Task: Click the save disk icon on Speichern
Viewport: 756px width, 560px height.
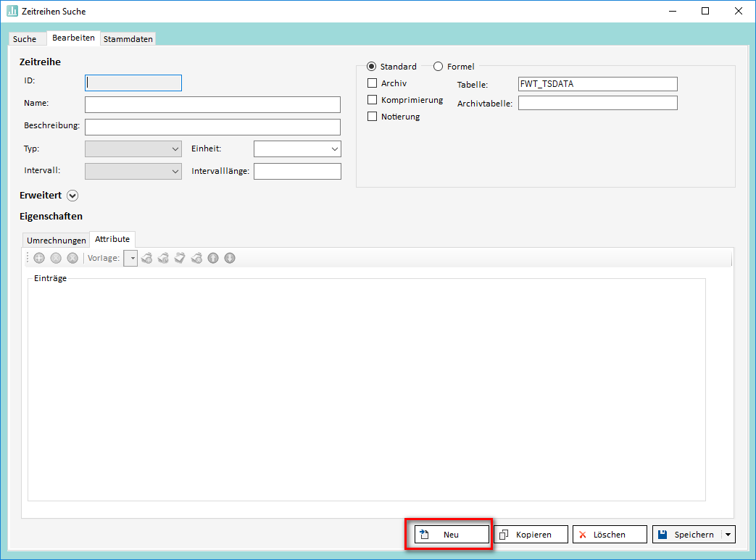Action: tap(662, 535)
